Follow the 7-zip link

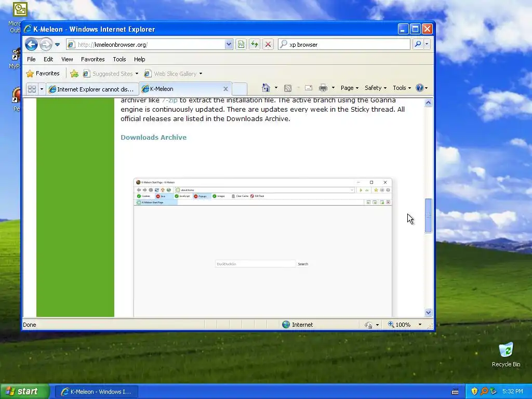(x=170, y=100)
